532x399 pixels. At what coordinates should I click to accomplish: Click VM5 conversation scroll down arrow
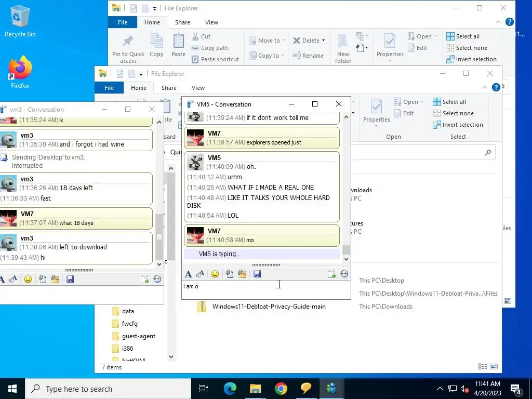(x=346, y=259)
